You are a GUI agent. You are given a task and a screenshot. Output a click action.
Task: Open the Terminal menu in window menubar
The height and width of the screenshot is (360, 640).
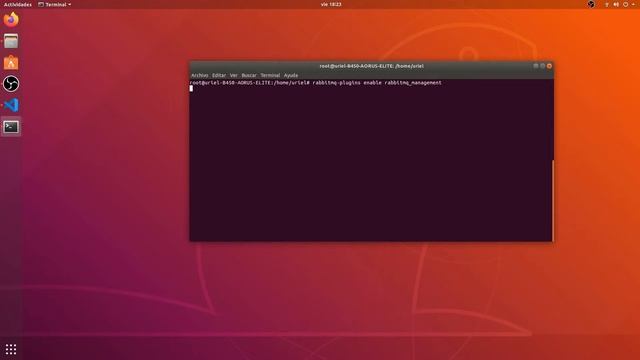click(270, 76)
